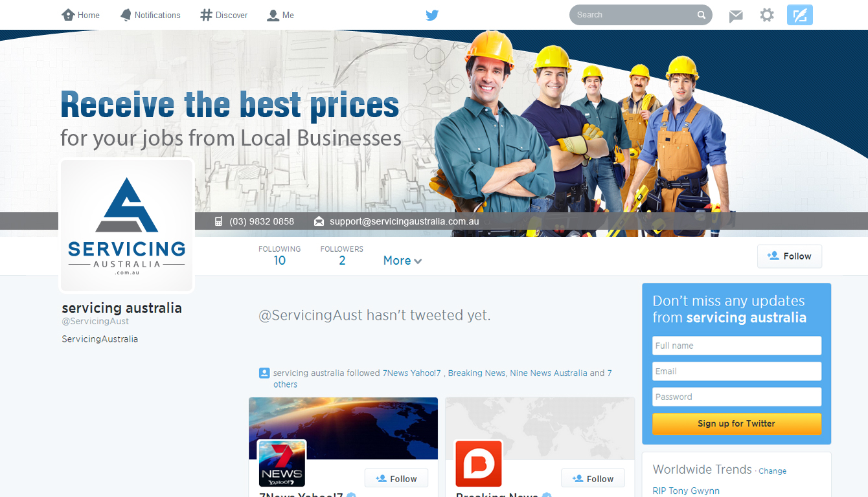Follow the Breaking News account

[593, 478]
